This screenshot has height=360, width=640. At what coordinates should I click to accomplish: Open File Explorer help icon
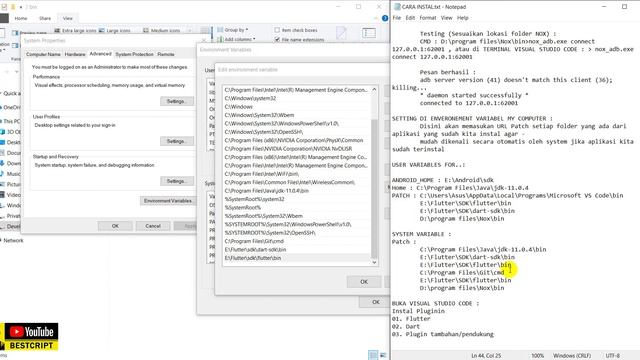click(x=384, y=18)
